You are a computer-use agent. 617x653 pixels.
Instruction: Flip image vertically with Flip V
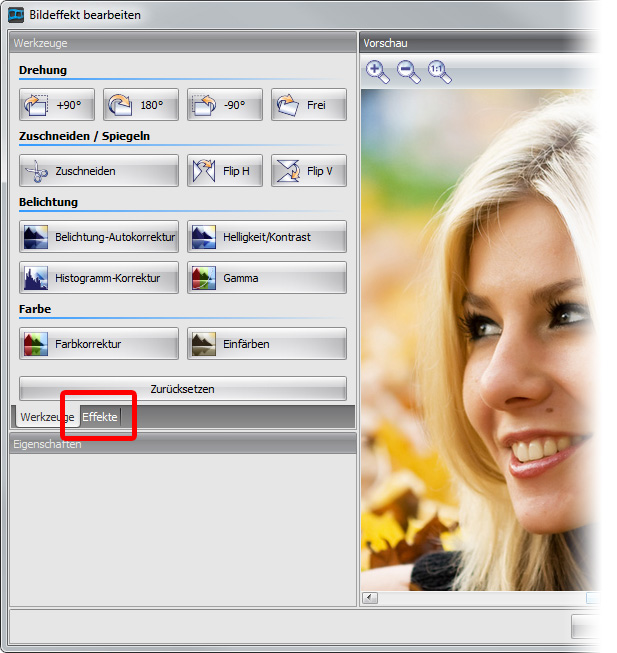(308, 171)
